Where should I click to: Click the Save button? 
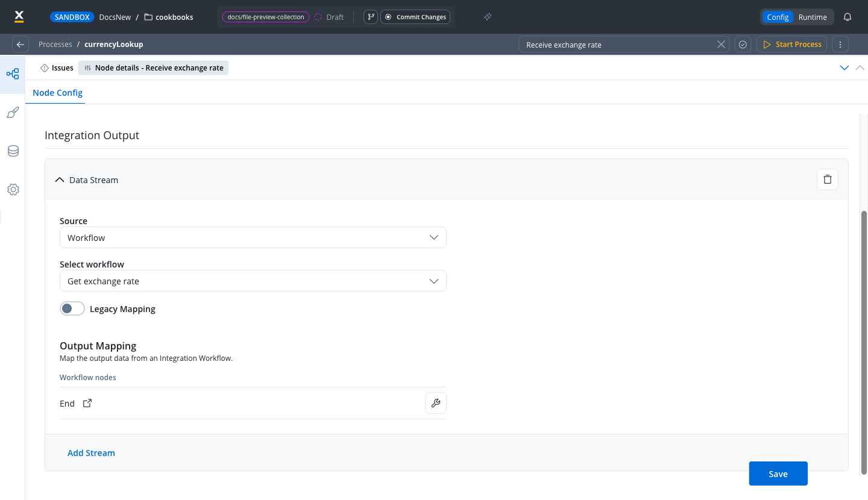(778, 473)
